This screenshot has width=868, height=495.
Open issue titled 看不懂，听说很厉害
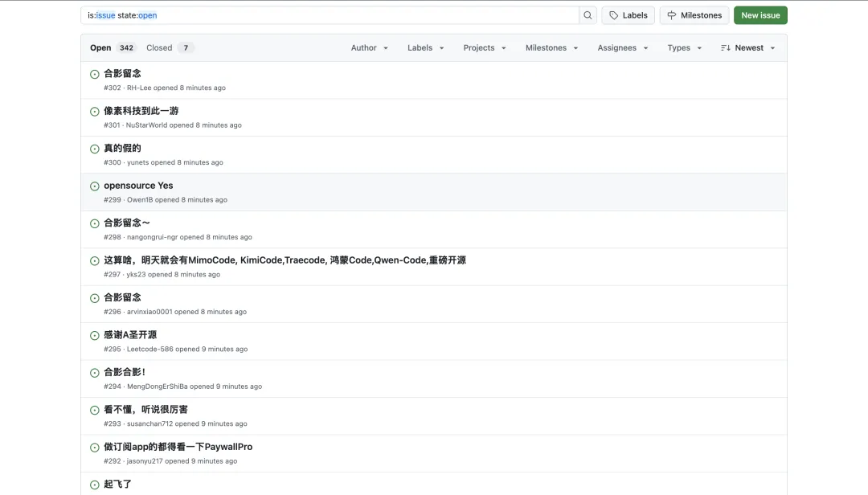(145, 410)
